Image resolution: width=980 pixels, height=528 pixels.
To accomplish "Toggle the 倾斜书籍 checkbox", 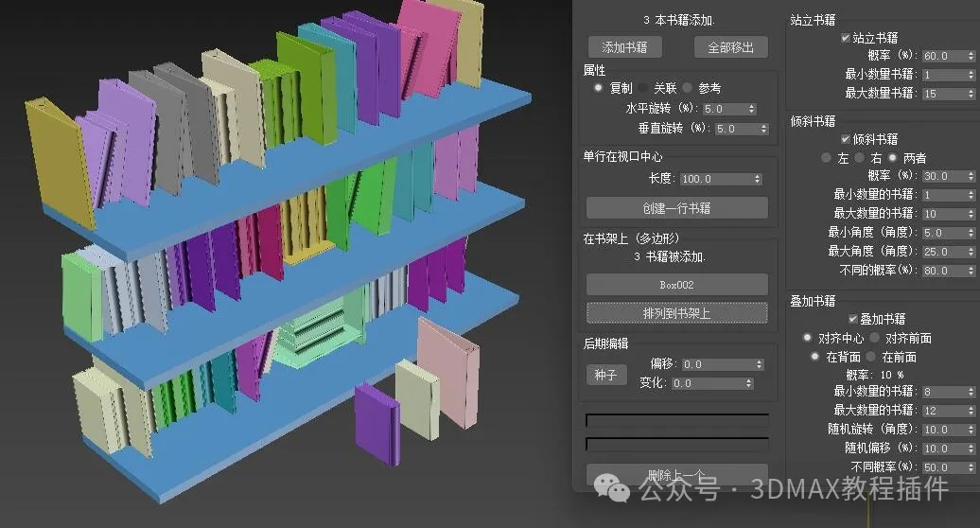I will [x=846, y=139].
